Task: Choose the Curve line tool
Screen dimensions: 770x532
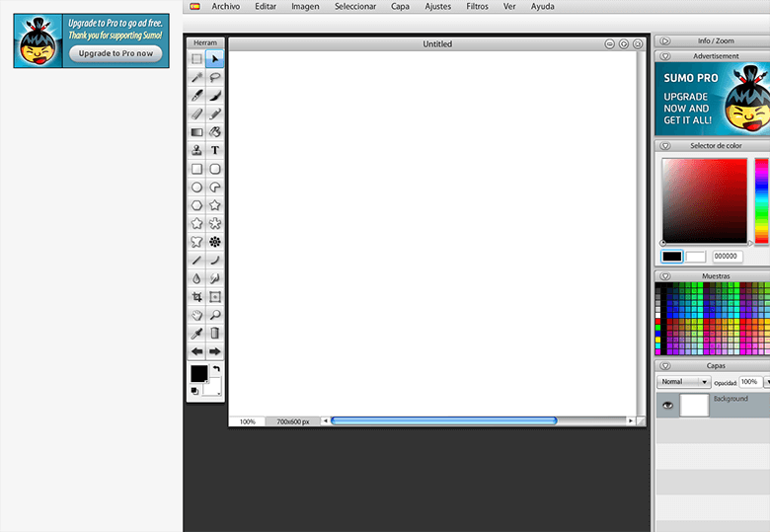Action: pos(214,261)
